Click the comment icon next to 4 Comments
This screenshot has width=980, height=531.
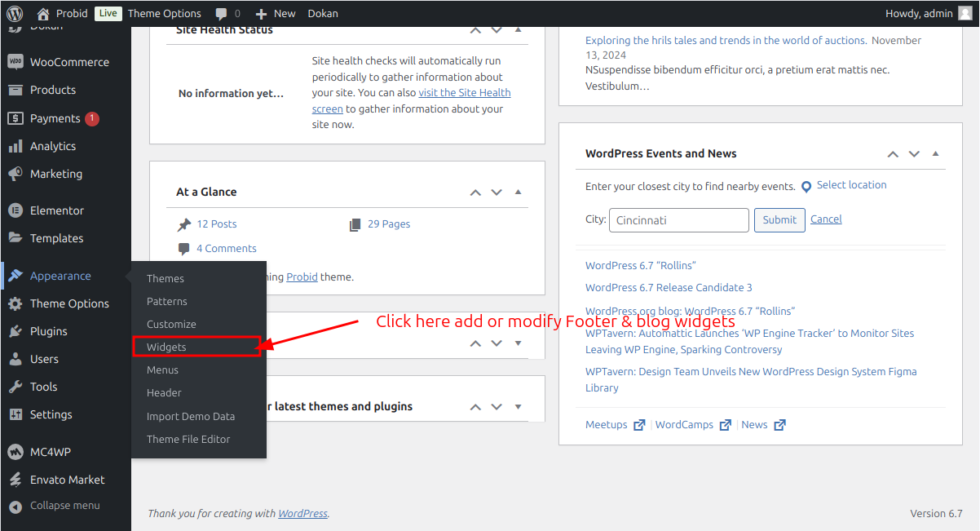[184, 249]
